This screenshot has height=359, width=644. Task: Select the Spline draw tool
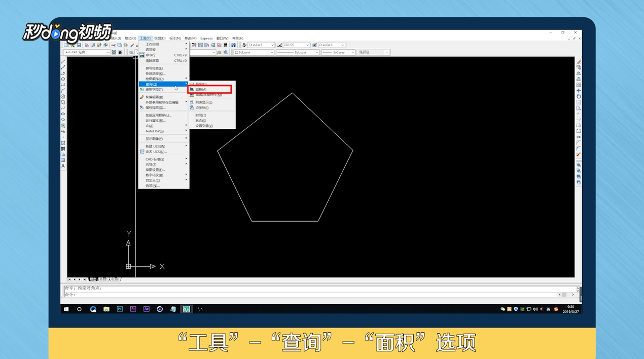[x=63, y=108]
